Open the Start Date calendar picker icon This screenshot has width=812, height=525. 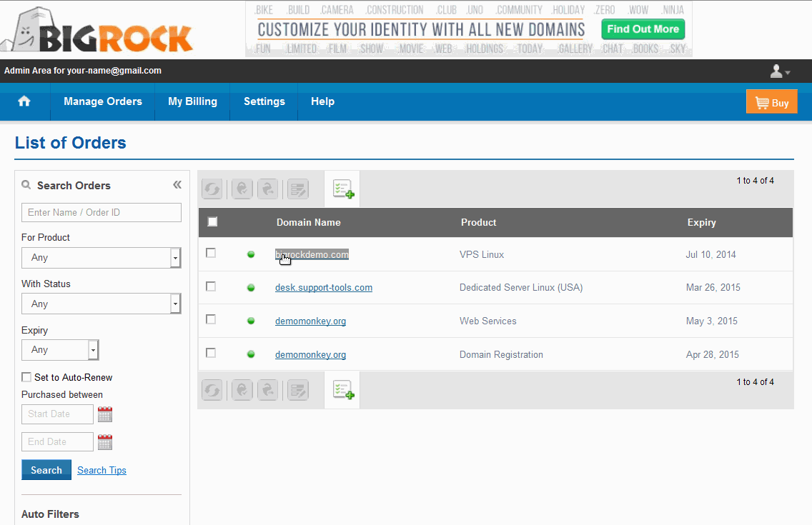click(105, 414)
